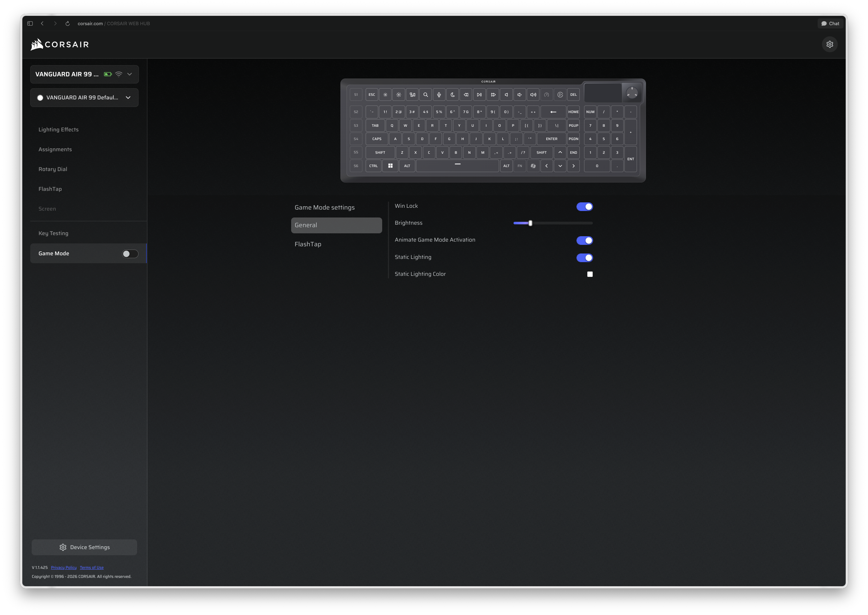Click the task view key icon
The height and width of the screenshot is (615, 868).
[x=412, y=95]
